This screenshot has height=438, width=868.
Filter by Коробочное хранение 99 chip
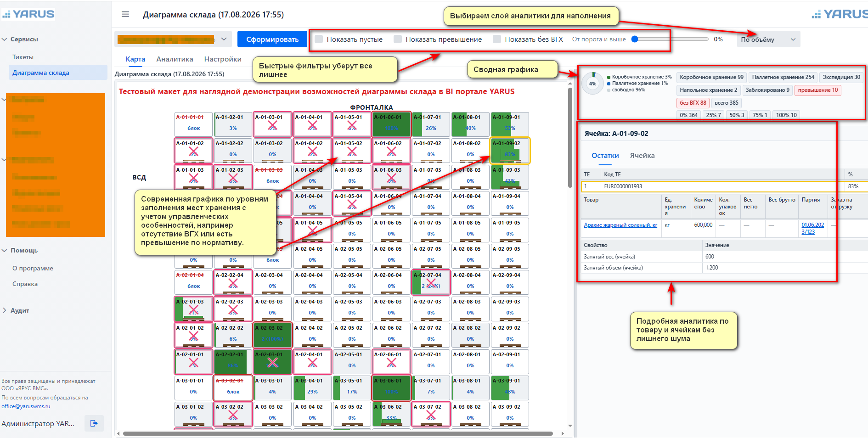click(711, 77)
